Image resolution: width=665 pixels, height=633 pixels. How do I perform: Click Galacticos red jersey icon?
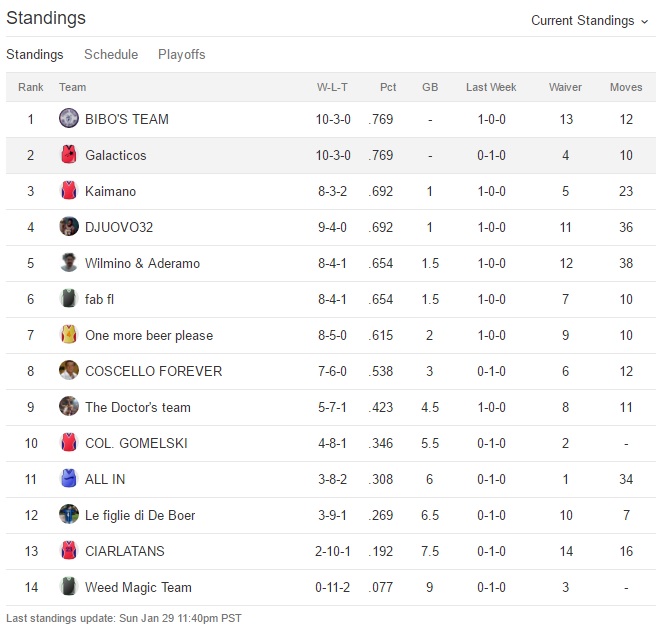[x=68, y=155]
